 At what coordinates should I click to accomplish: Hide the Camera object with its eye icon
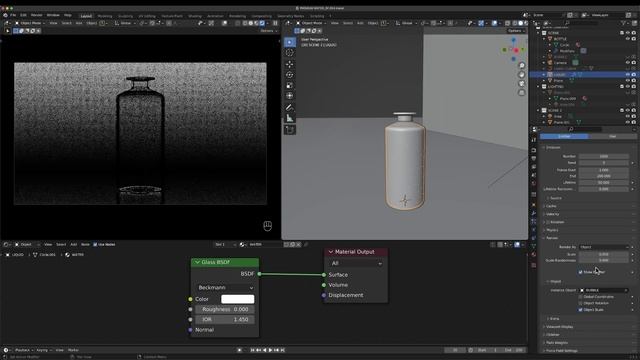pyautogui.click(x=628, y=63)
